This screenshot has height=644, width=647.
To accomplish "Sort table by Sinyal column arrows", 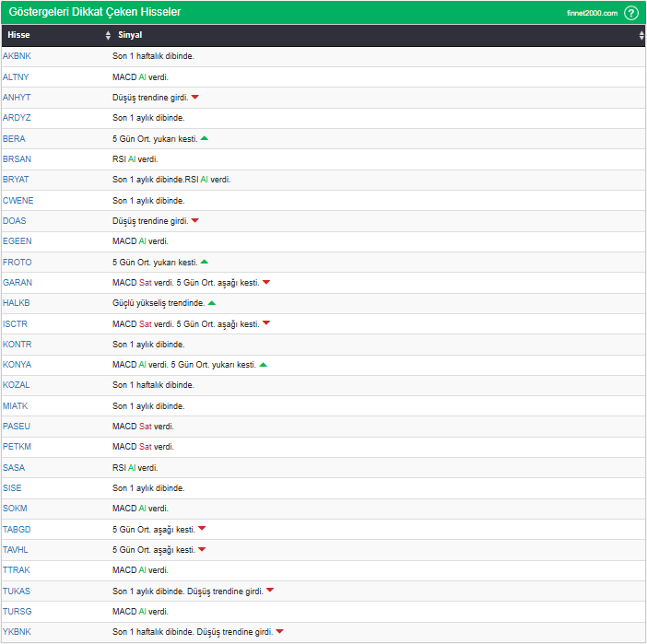I will [641, 36].
